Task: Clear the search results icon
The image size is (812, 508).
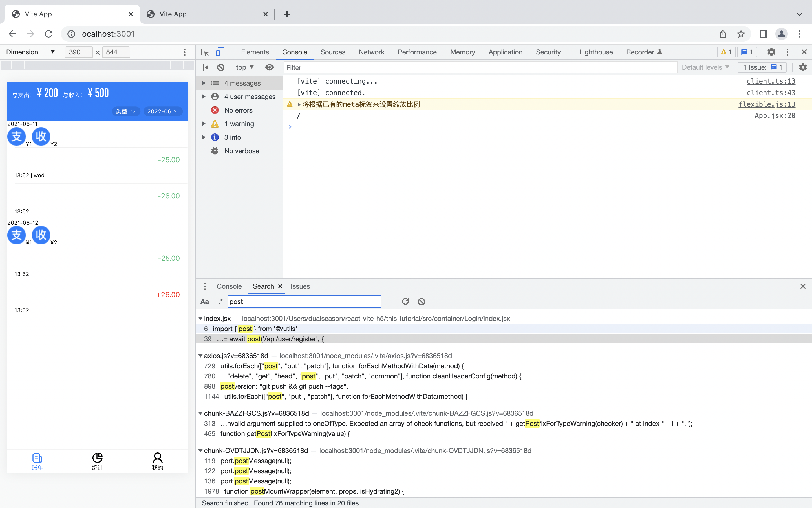Action: [x=422, y=302]
